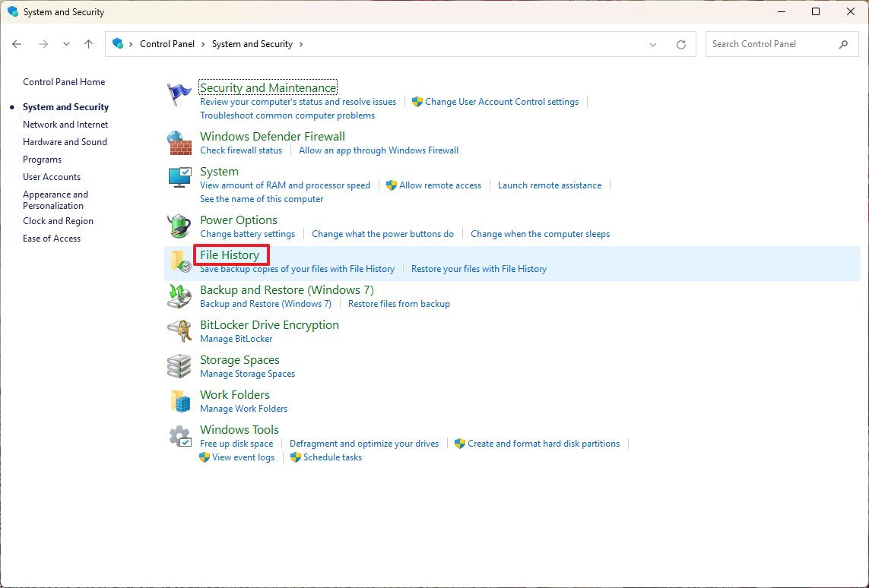Click the Allow remote access link
Viewport: 869px width, 588px height.
(x=440, y=185)
